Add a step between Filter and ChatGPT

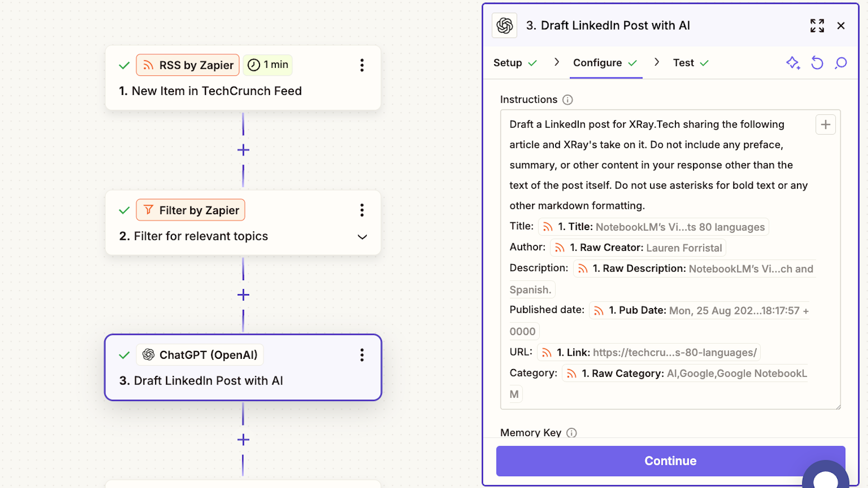pyautogui.click(x=243, y=295)
